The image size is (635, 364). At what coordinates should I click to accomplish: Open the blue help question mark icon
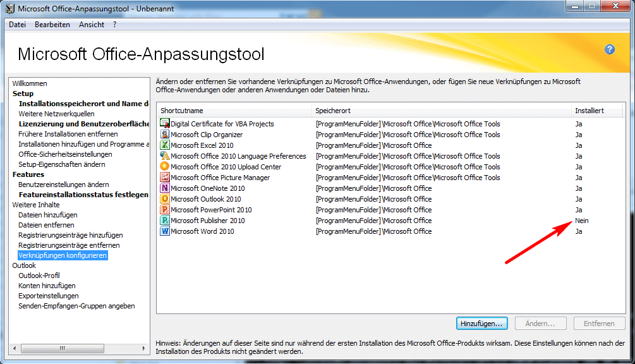(x=610, y=49)
